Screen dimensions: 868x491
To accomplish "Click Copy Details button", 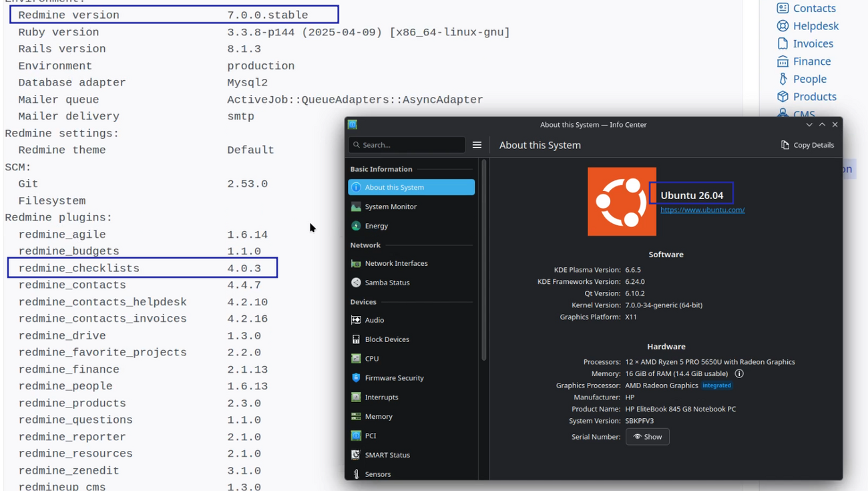I will point(807,145).
